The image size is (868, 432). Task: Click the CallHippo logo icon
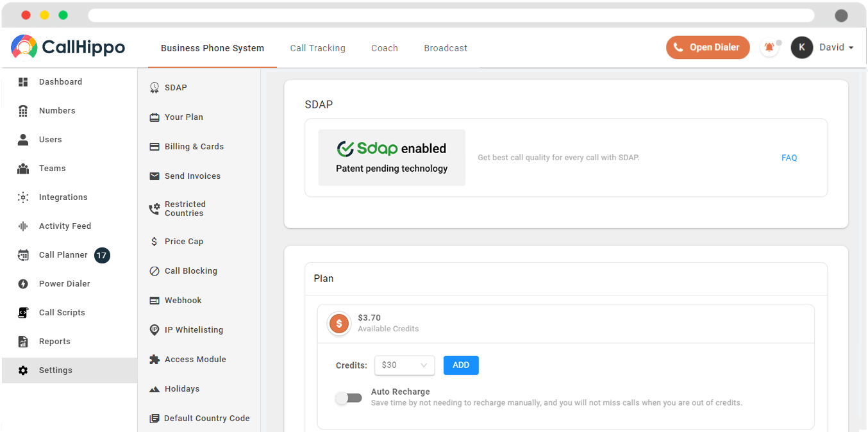tap(24, 47)
